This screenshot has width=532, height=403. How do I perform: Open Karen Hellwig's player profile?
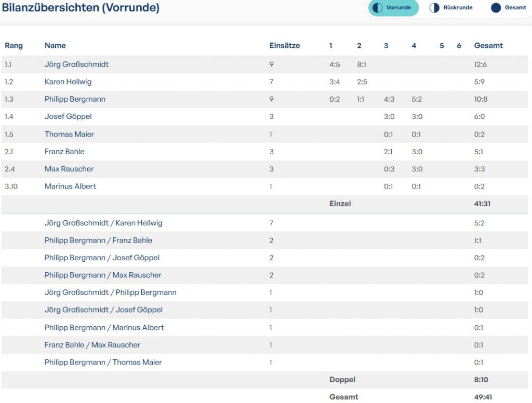69,82
